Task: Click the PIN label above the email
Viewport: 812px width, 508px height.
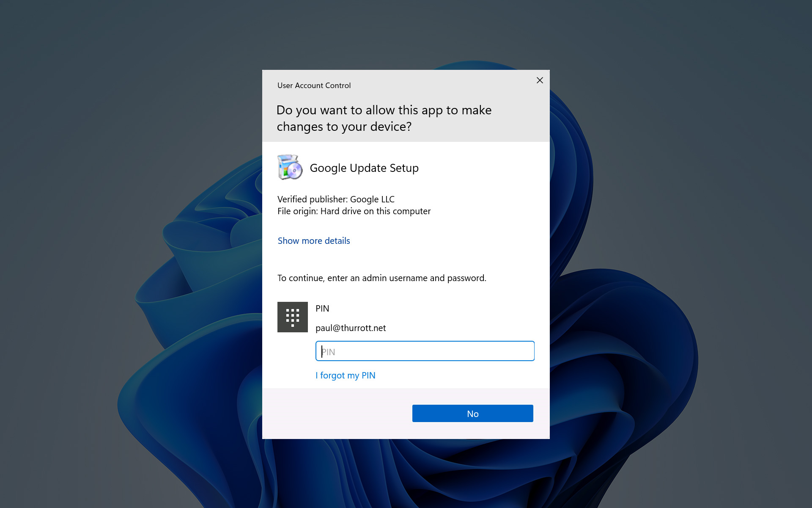Action: [x=322, y=309]
